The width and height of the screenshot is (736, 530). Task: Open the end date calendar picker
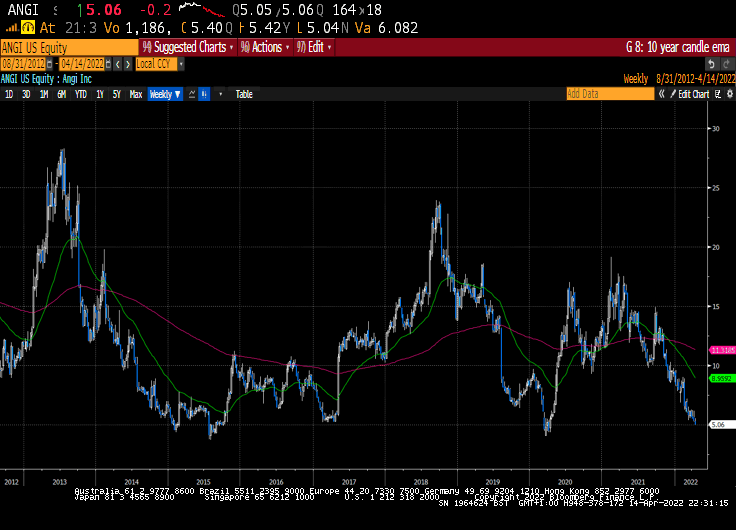pos(108,64)
